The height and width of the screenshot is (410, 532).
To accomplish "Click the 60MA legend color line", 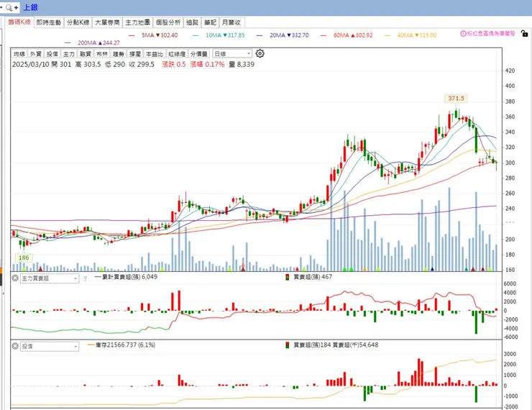I will click(324, 35).
